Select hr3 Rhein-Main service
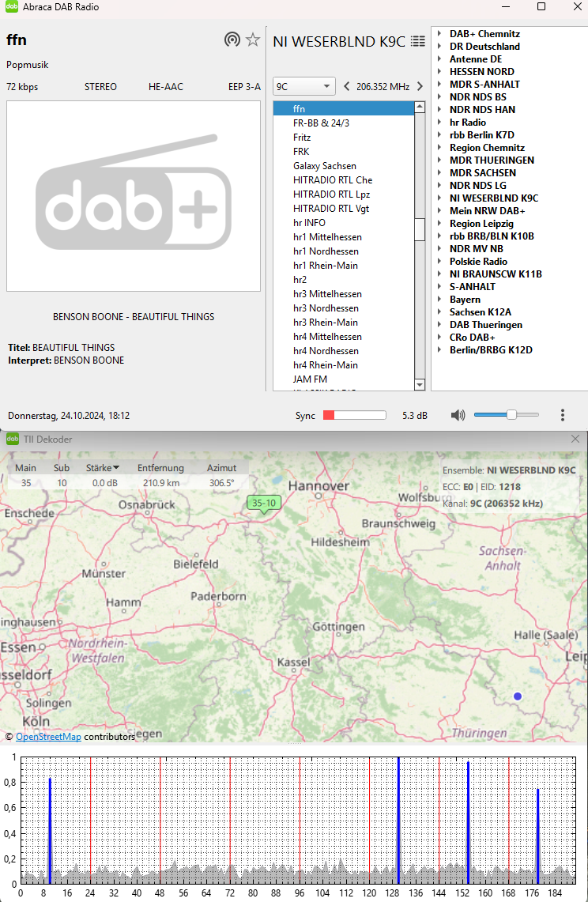 tap(344, 323)
